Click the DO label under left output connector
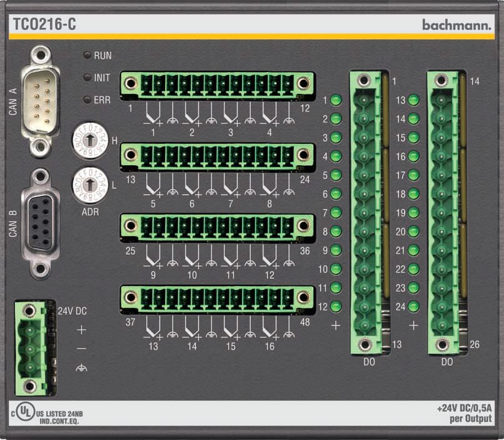 [369, 362]
